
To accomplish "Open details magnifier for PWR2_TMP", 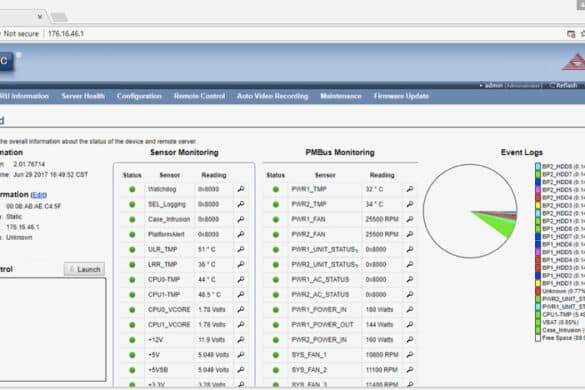I will [x=410, y=204].
